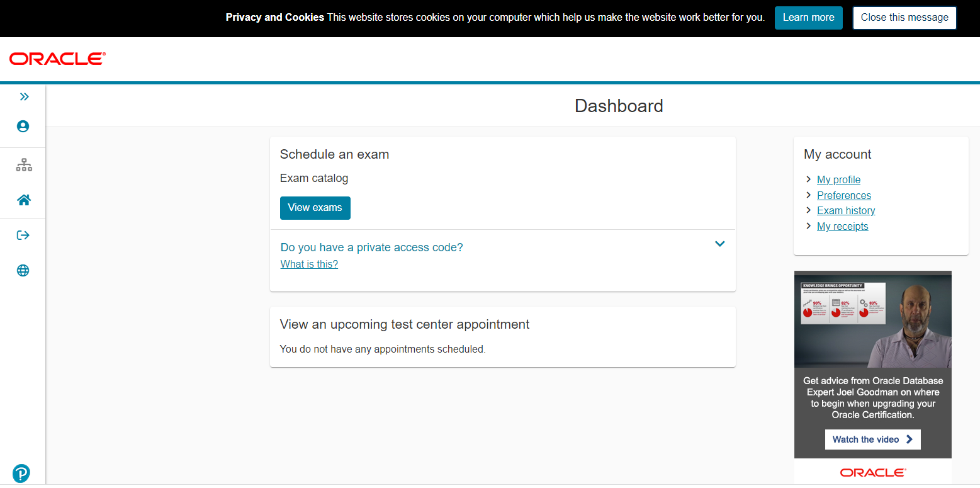
Task: Open the user account icon in sidebar
Action: click(x=23, y=126)
